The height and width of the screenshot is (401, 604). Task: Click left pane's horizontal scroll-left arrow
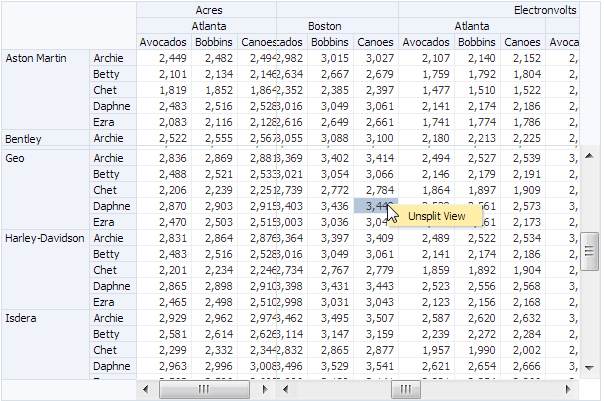(x=145, y=389)
